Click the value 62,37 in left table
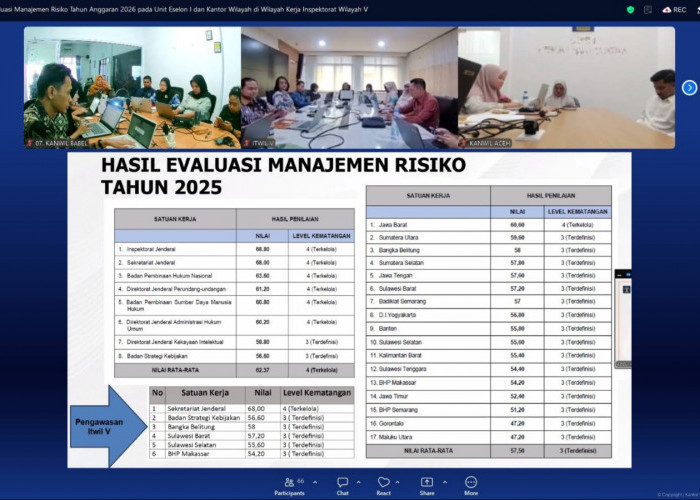700x500 pixels. (262, 370)
